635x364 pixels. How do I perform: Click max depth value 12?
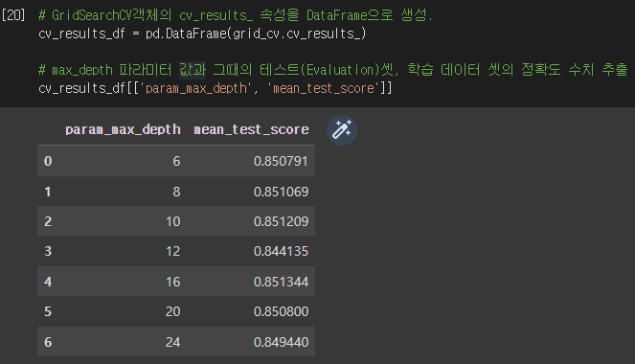coord(173,251)
